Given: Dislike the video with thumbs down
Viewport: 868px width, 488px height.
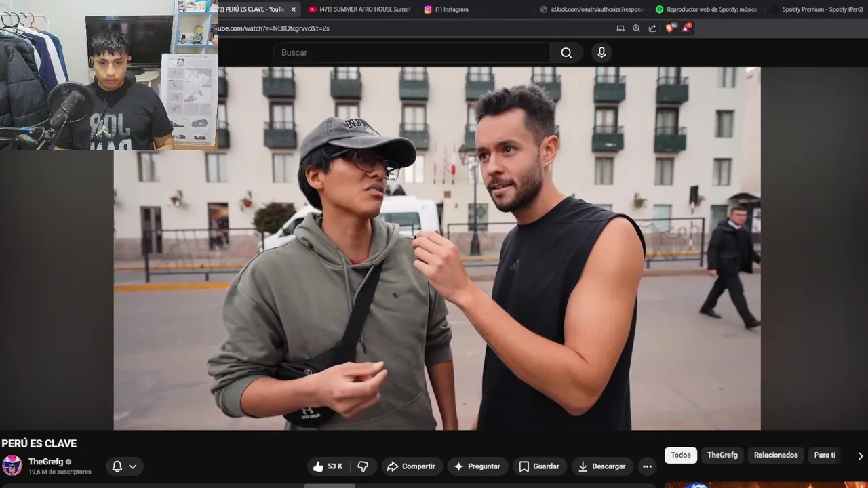Looking at the screenshot, I should [x=363, y=466].
